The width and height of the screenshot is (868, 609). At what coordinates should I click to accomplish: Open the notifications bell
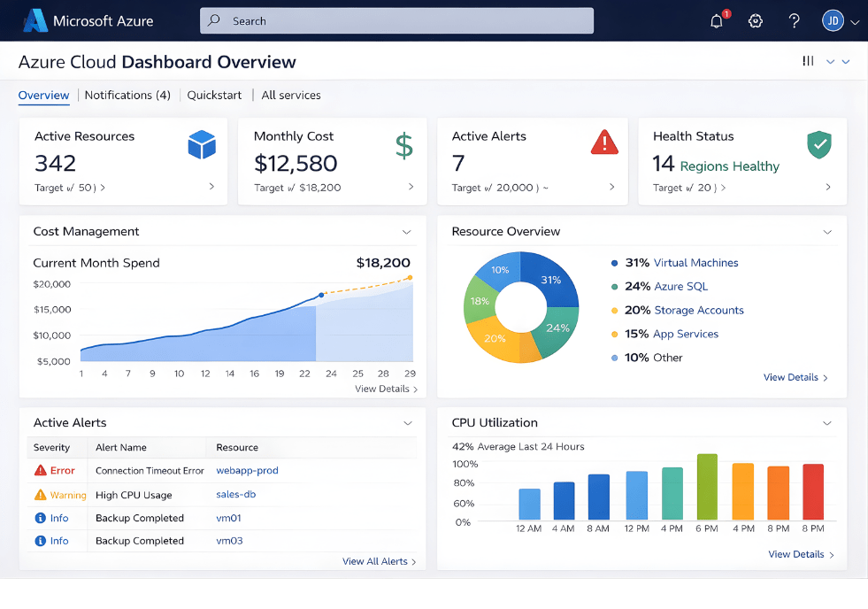click(716, 20)
